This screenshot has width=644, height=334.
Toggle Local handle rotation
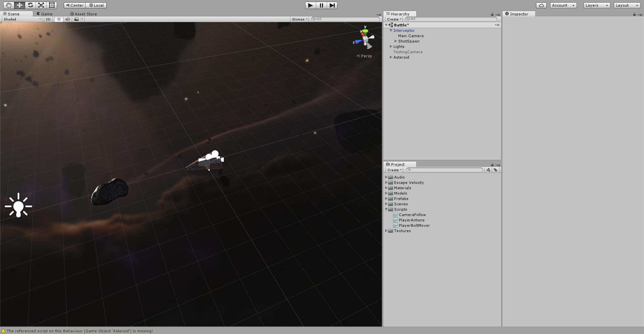tap(96, 5)
